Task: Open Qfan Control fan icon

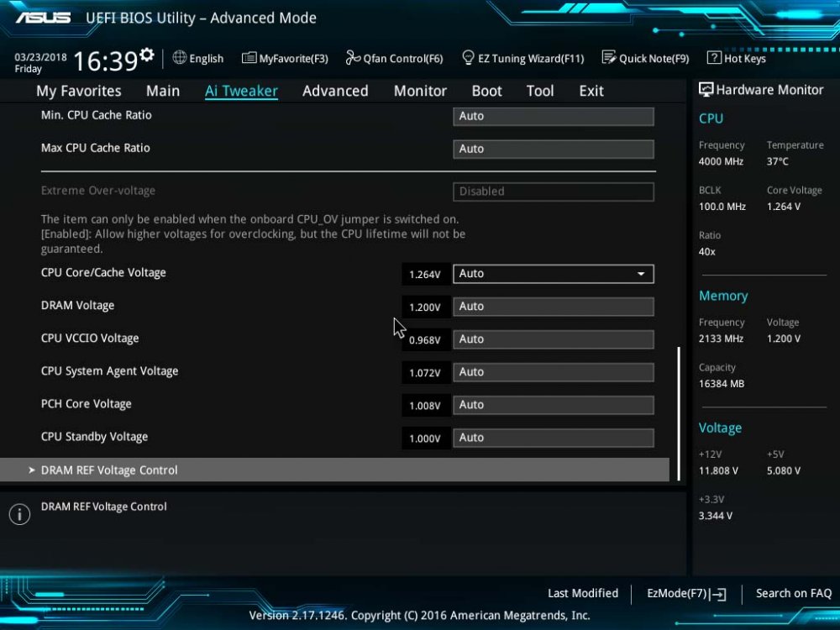Action: click(353, 57)
